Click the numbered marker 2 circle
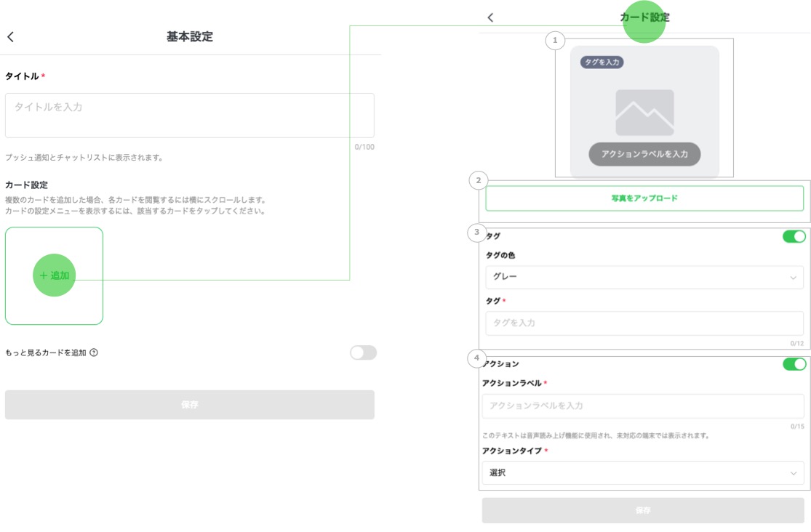This screenshot has width=811, height=532. pos(478,180)
